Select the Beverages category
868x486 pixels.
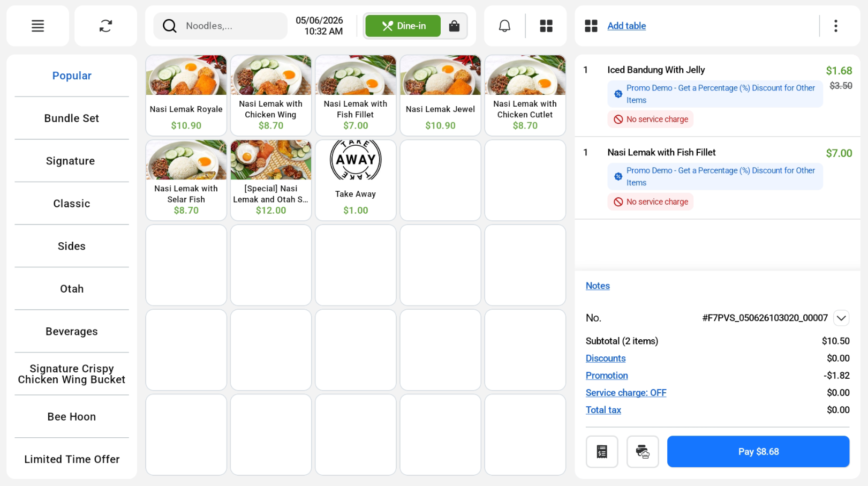[x=72, y=332]
